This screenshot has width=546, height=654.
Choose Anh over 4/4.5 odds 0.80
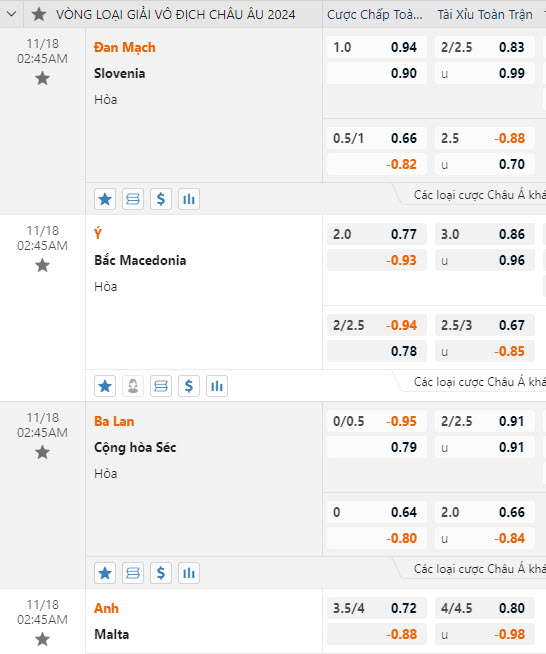(485, 608)
